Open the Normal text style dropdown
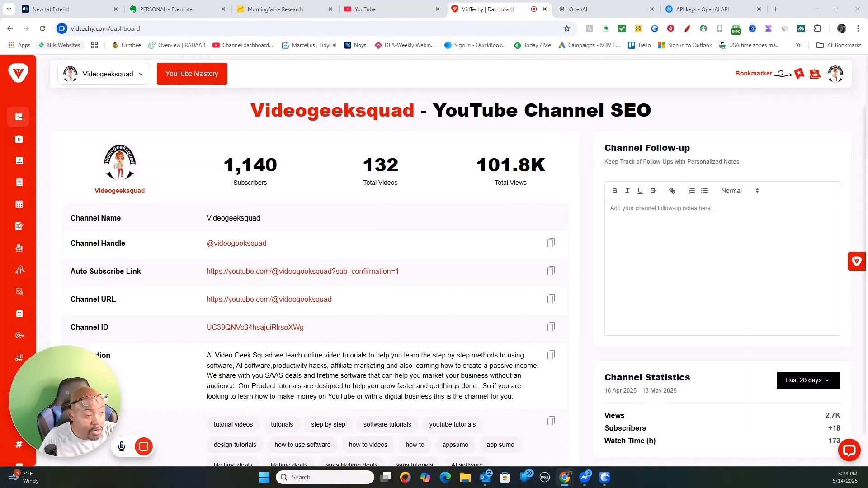Viewport: 868px width, 488px height. tap(740, 191)
